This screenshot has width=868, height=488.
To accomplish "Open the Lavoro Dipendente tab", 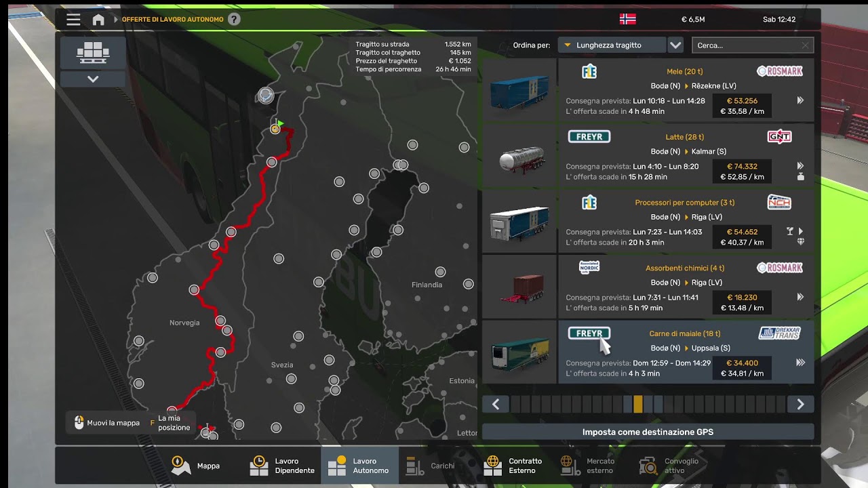I will point(281,466).
